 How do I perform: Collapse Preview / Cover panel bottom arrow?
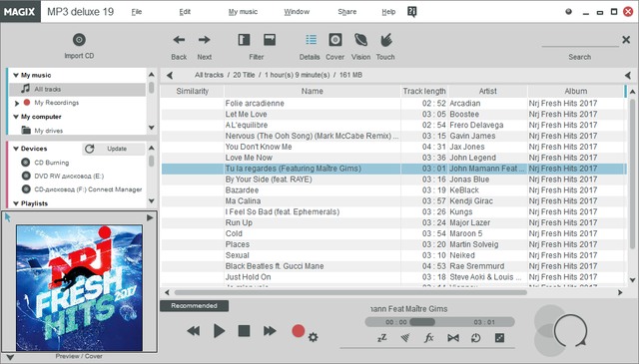[10, 357]
